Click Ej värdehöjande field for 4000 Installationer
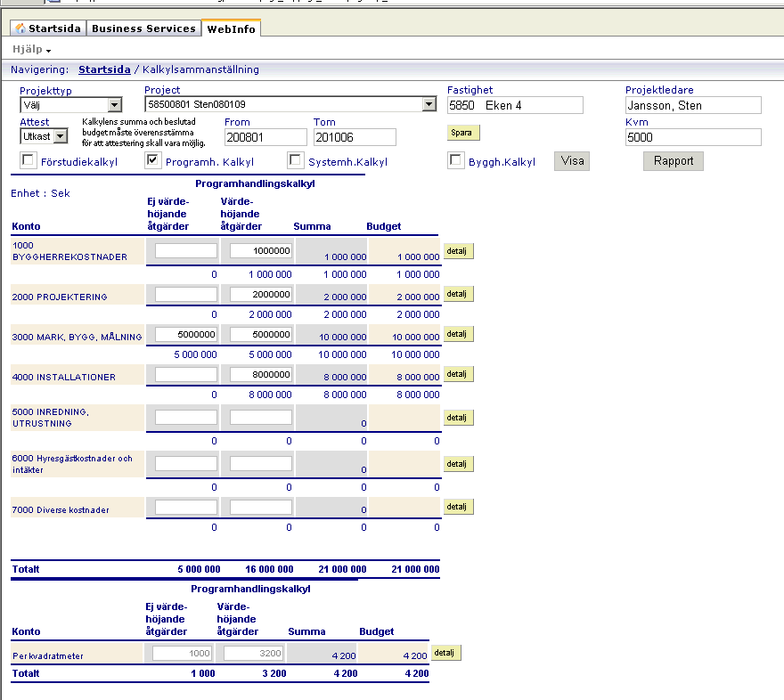784x700 pixels. coord(186,374)
